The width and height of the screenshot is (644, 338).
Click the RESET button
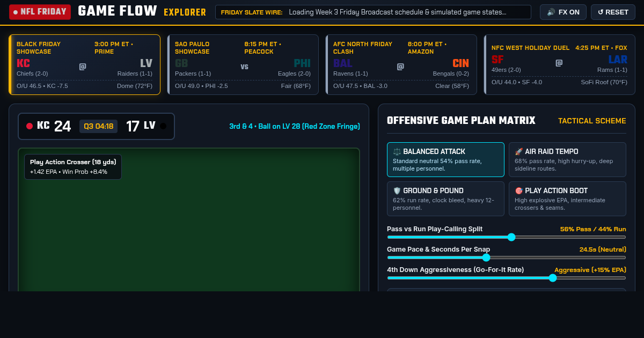pyautogui.click(x=613, y=12)
